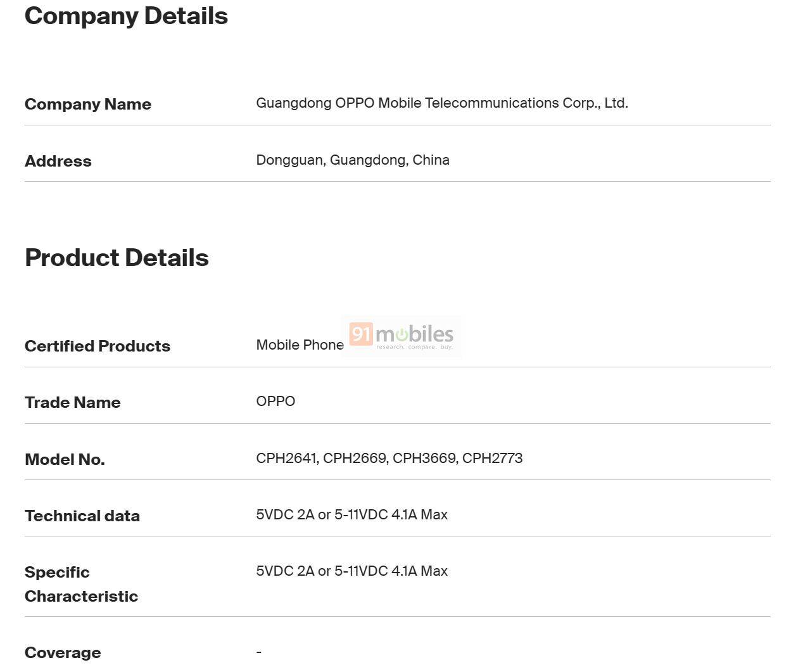Select the Specific Characteristic voltage value

[x=351, y=571]
